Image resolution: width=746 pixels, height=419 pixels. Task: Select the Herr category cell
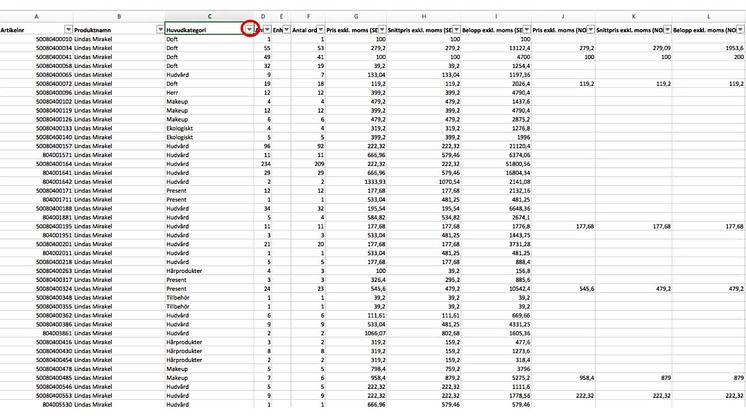[x=209, y=92]
